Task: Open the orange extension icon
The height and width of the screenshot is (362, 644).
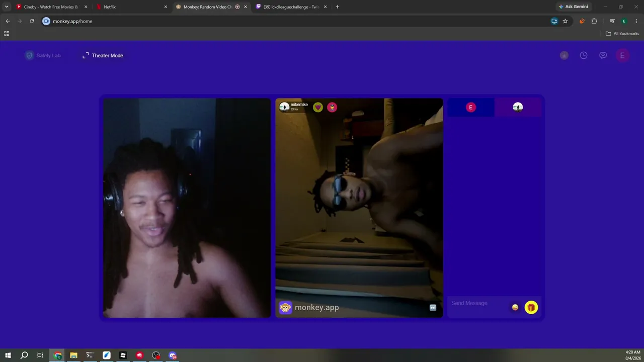Action: (582, 21)
